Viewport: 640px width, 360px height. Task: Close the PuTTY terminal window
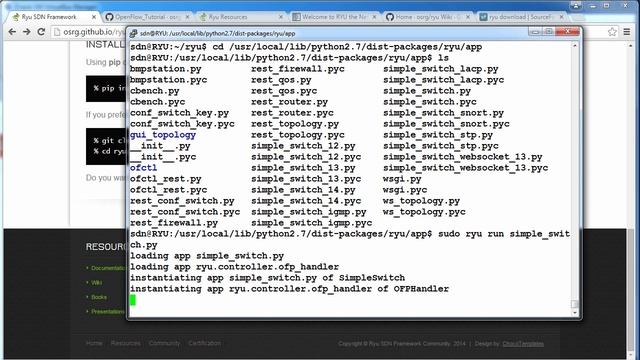click(567, 32)
